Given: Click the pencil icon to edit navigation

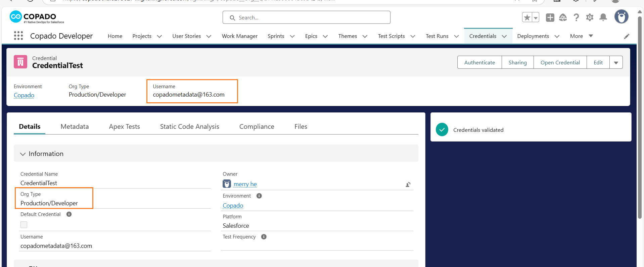Looking at the screenshot, I should (x=627, y=36).
